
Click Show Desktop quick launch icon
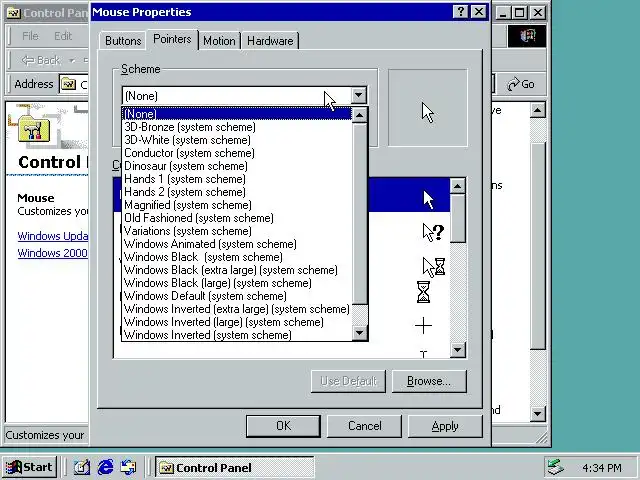click(82, 467)
